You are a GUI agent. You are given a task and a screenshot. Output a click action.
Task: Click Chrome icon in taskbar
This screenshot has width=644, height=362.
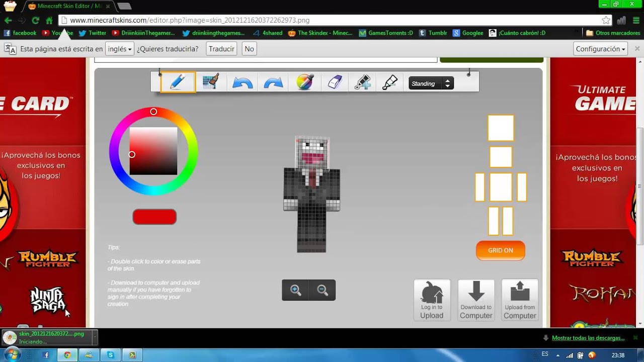(x=67, y=355)
